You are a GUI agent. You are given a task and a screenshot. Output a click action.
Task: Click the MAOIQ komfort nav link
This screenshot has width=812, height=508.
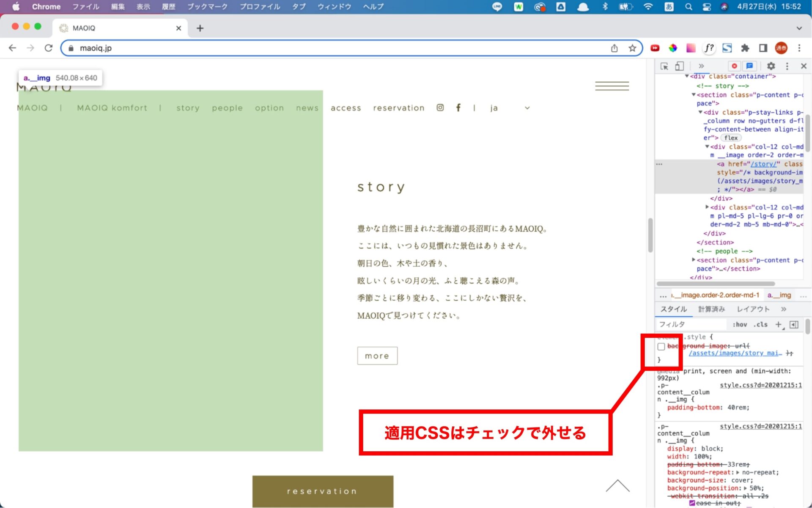pos(112,108)
